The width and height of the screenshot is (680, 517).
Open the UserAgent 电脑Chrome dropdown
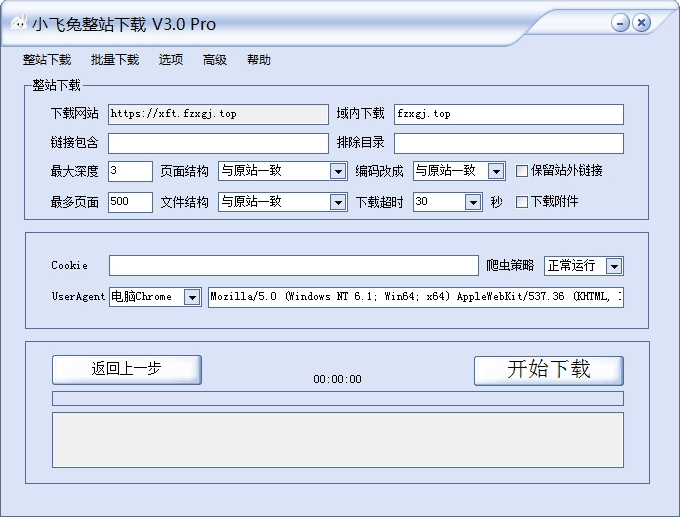pyautogui.click(x=192, y=297)
